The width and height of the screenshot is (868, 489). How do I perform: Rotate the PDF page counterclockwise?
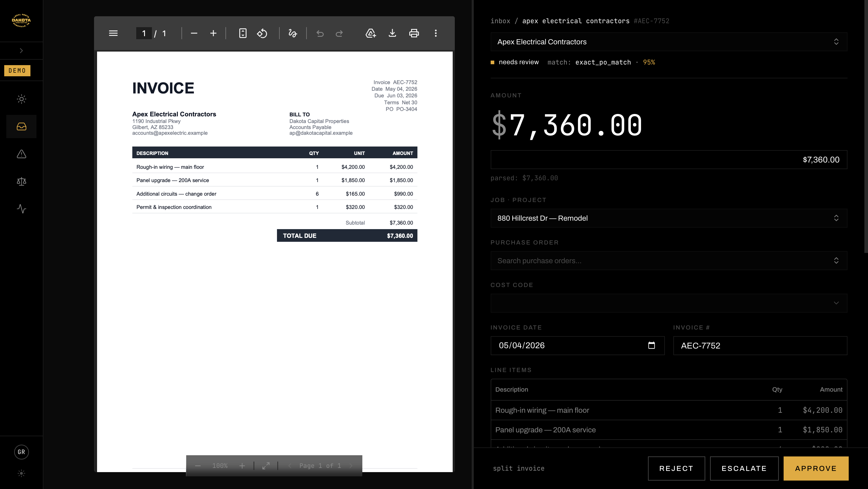pos(262,33)
